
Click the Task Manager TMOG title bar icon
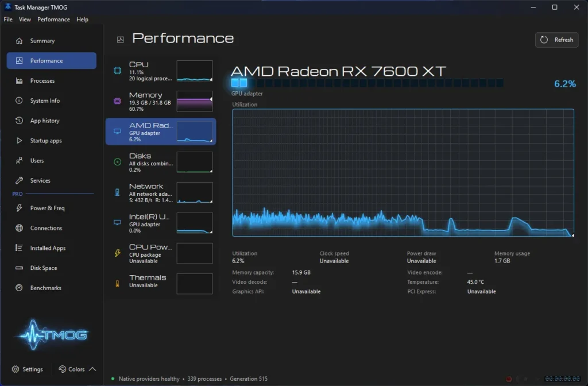pos(8,7)
